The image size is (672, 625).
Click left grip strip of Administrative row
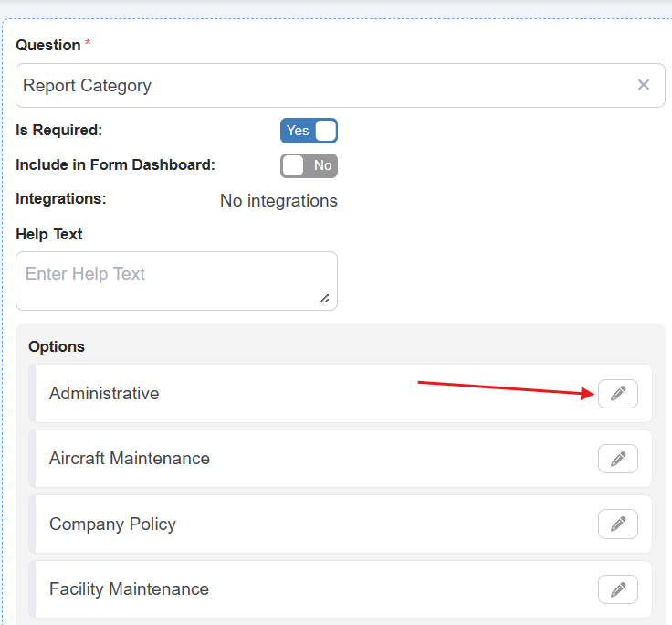coord(32,394)
